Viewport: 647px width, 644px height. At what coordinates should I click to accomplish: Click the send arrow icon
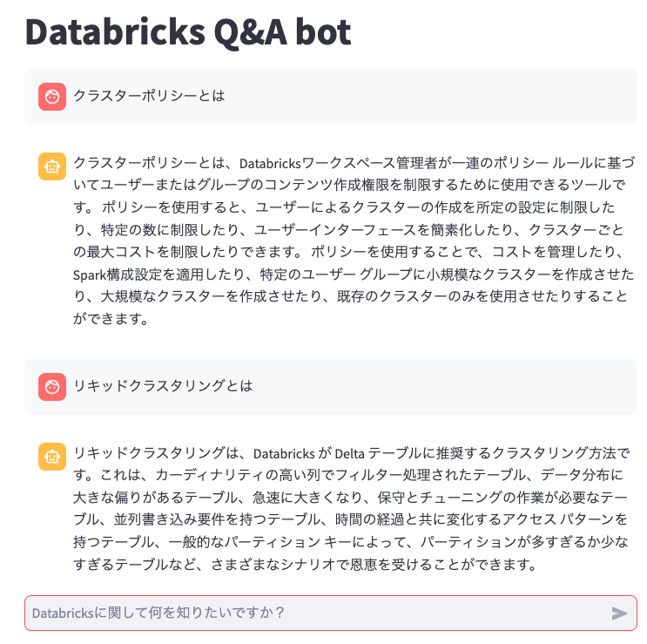(x=619, y=613)
